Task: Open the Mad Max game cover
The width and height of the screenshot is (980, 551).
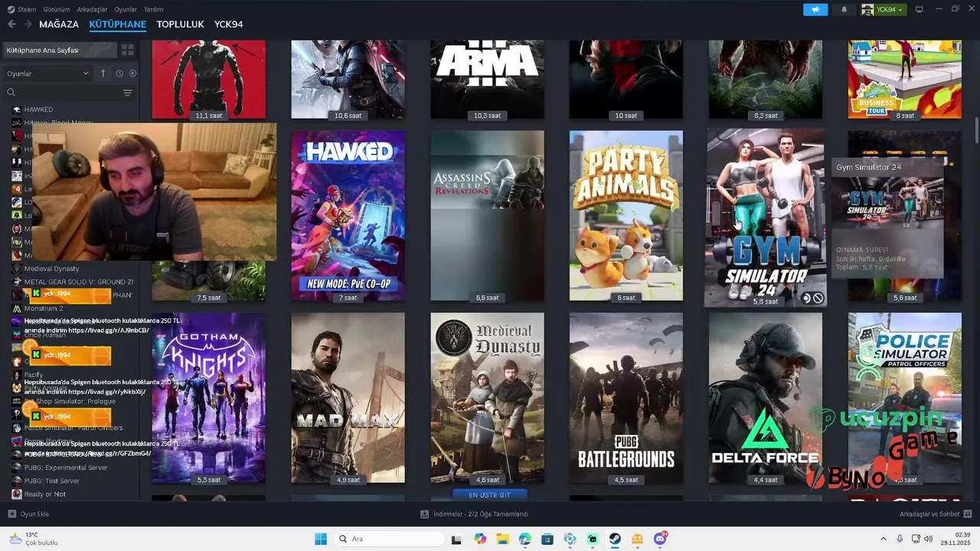Action: (x=348, y=398)
